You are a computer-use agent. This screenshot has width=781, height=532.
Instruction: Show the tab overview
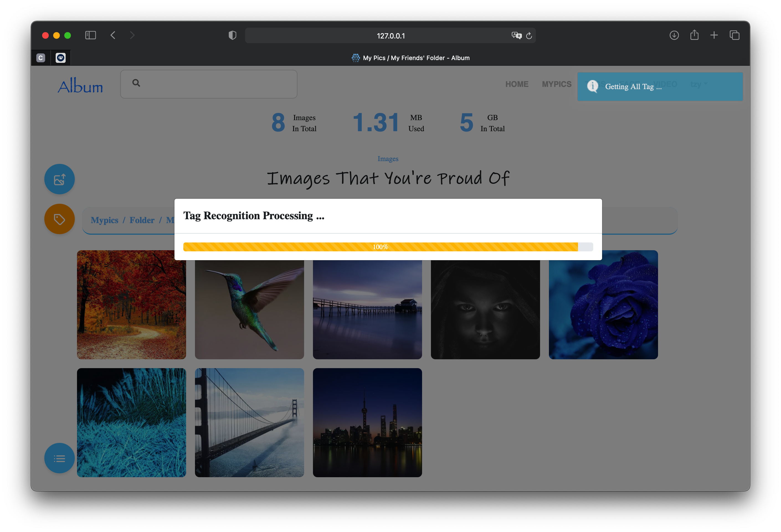735,35
